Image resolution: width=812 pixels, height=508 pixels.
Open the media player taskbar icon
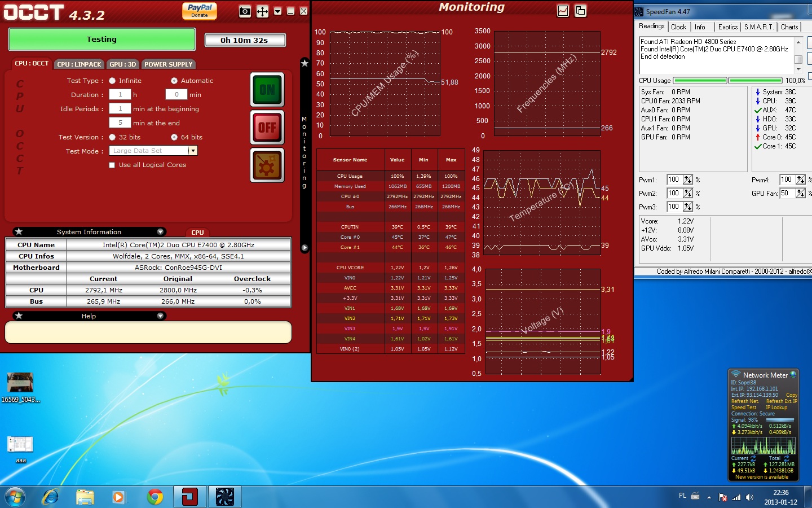[x=118, y=497]
